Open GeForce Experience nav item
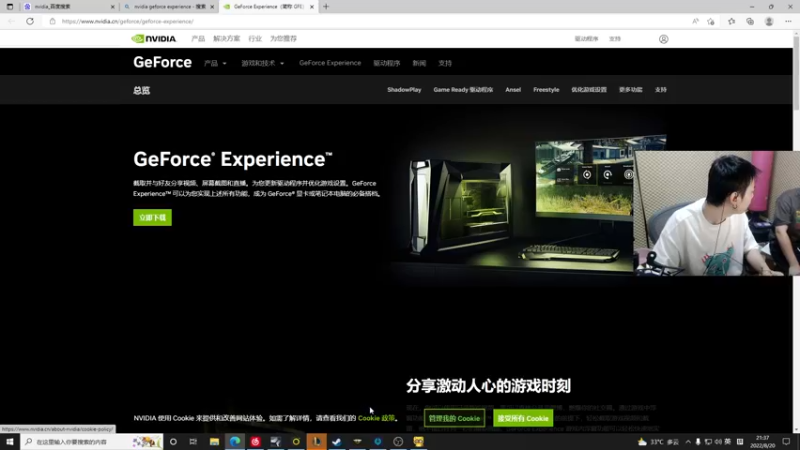The image size is (800, 450). click(330, 63)
